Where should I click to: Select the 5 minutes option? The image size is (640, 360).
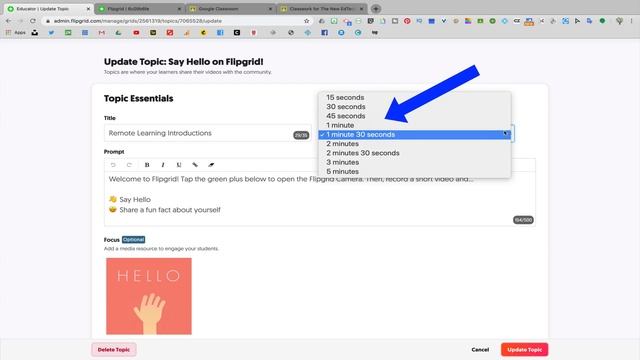click(x=414, y=171)
